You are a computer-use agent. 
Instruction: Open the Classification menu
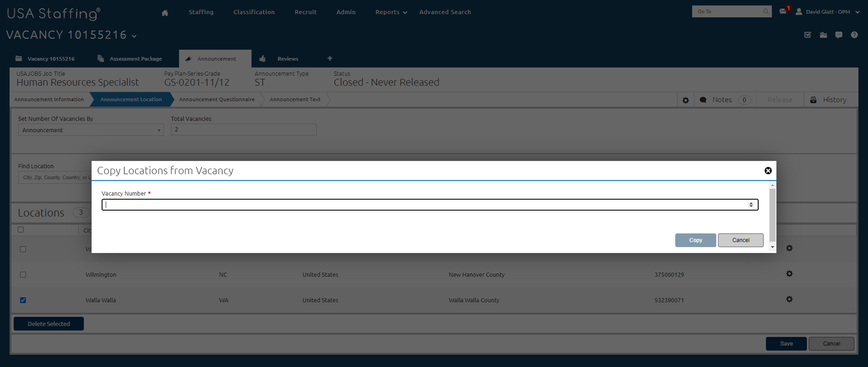pos(254,12)
